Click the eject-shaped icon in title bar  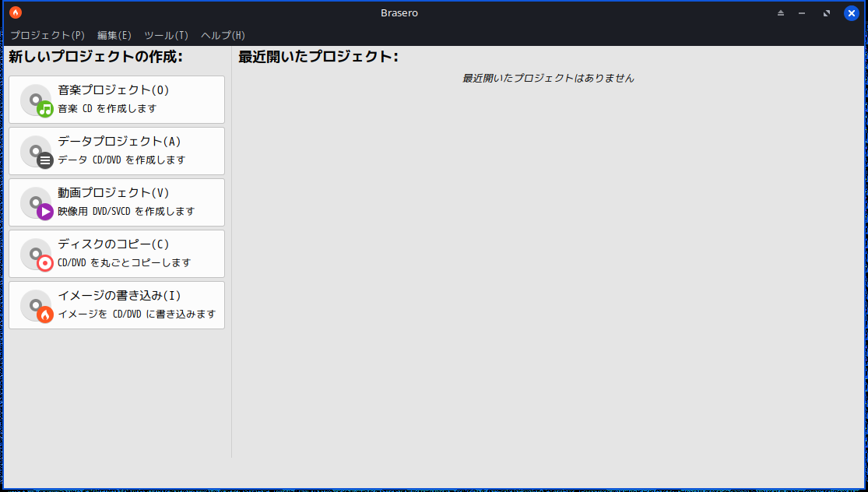(781, 12)
